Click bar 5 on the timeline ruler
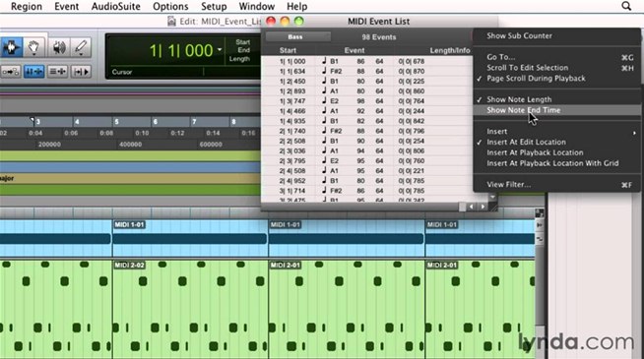The height and width of the screenshot is (359, 644). coord(116,122)
